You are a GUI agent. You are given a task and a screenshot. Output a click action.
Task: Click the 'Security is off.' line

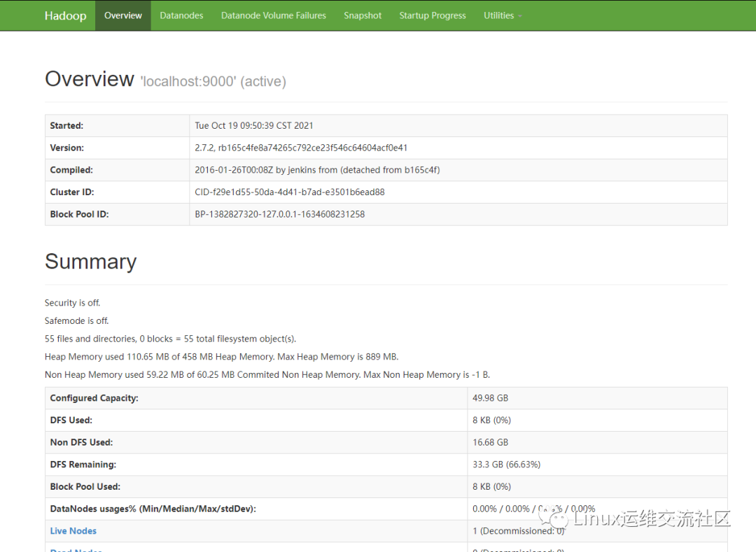tap(72, 303)
